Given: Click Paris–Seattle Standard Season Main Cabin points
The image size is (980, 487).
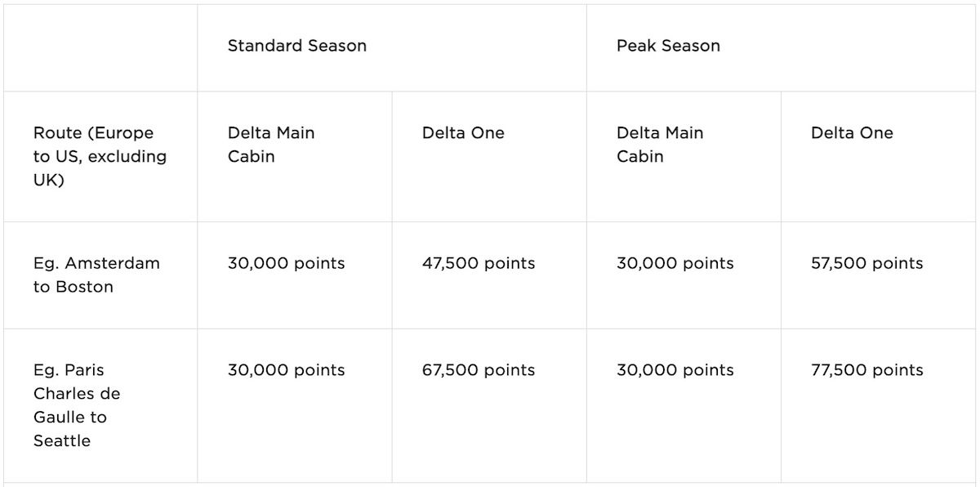Looking at the screenshot, I should [286, 370].
